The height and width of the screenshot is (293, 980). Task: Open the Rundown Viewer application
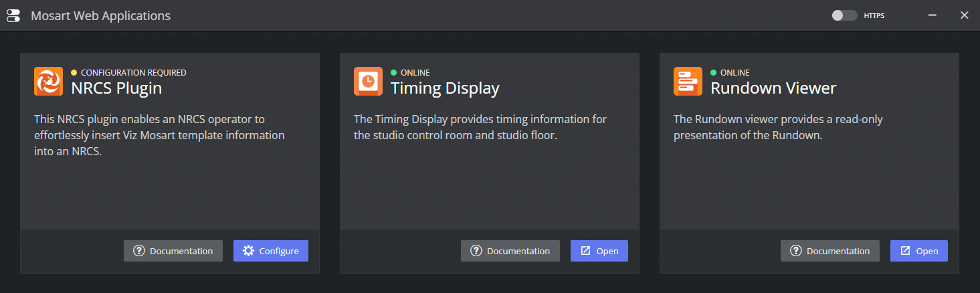[919, 251]
